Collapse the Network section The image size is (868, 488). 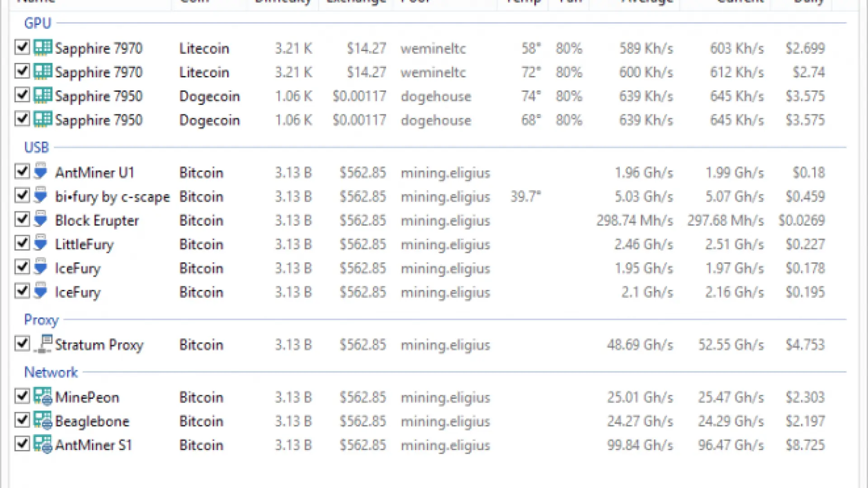coord(51,372)
